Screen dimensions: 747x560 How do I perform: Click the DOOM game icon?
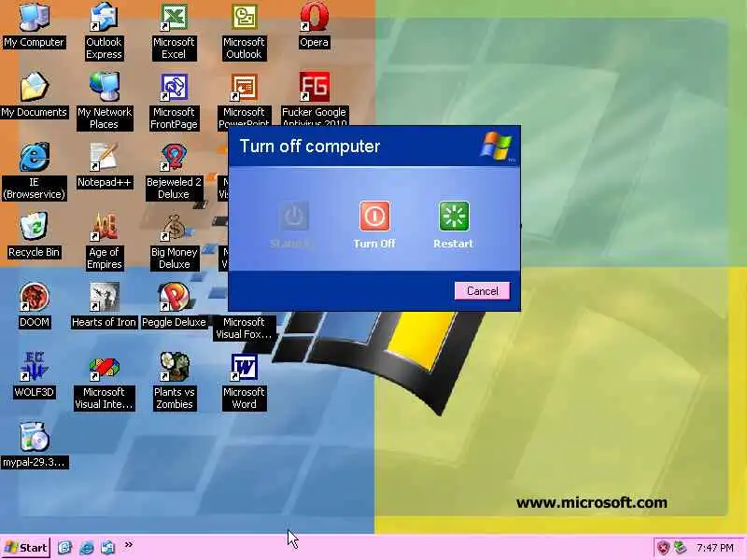[x=34, y=297]
